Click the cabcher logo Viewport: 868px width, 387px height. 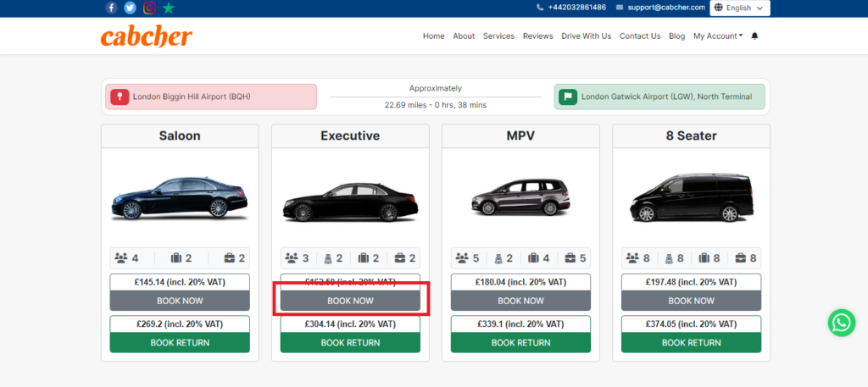pos(147,36)
